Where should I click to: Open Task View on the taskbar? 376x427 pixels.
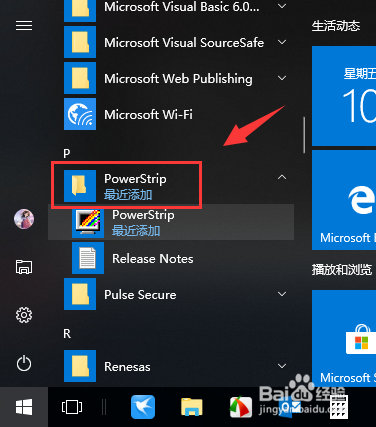pyautogui.click(x=72, y=407)
